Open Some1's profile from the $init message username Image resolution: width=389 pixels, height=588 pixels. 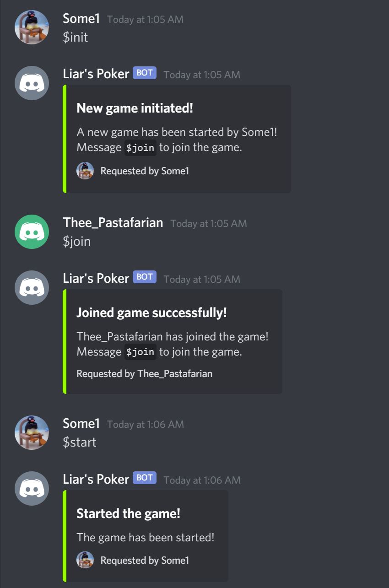pos(81,19)
